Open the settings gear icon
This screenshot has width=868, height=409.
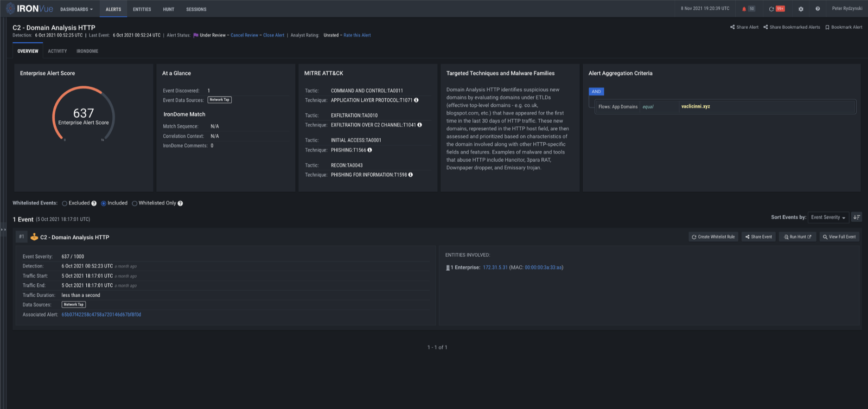coord(801,9)
